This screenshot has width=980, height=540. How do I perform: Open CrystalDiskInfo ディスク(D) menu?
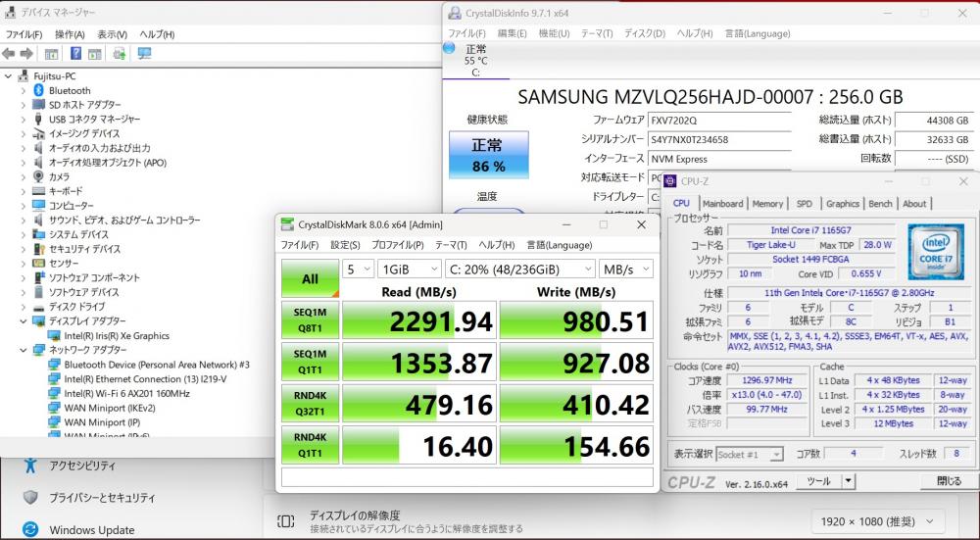click(645, 33)
